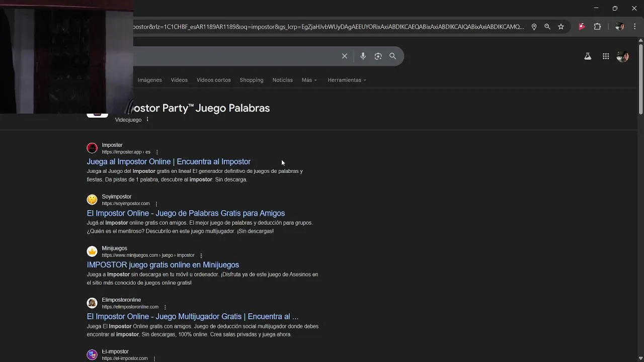
Task: Click the Videojuego label
Action: click(x=128, y=120)
